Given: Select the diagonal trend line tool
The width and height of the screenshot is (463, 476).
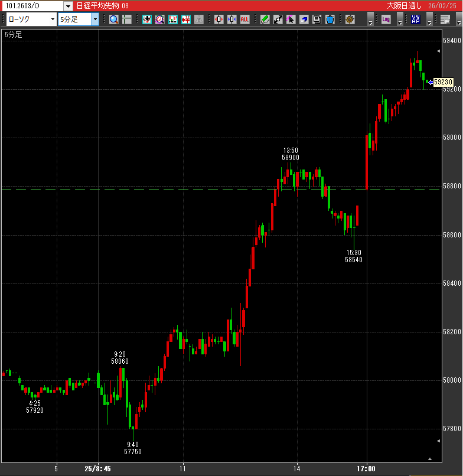Looking at the screenshot, I should pos(278,19).
